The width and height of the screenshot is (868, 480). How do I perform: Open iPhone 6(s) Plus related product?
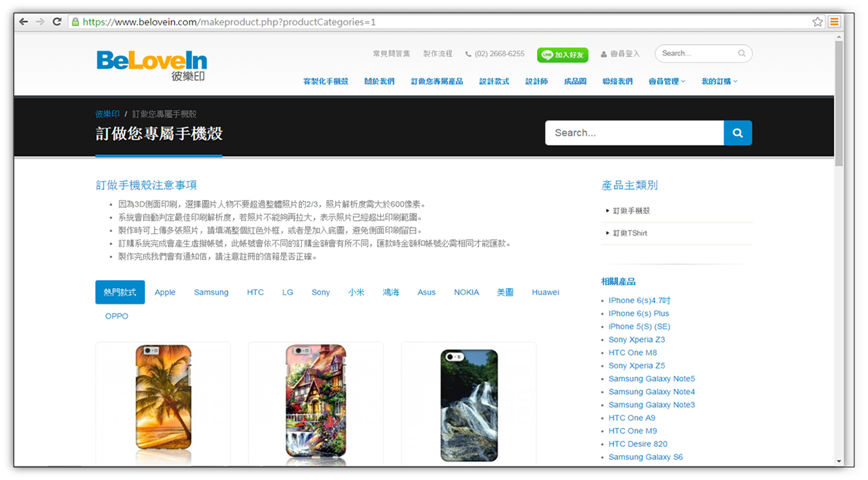click(x=639, y=313)
